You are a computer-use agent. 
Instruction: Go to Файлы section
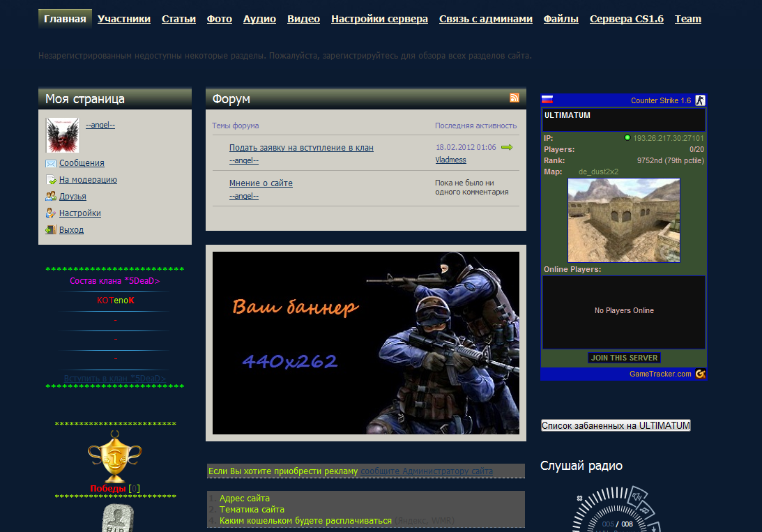click(561, 19)
